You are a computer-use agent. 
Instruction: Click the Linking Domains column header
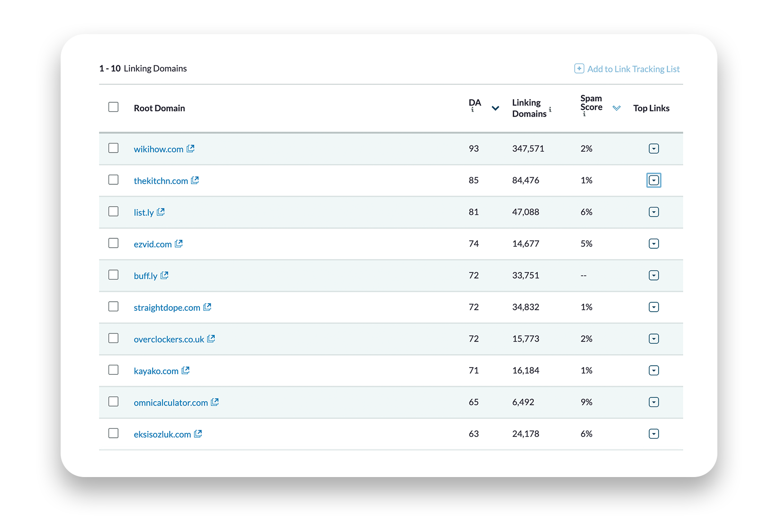point(529,108)
